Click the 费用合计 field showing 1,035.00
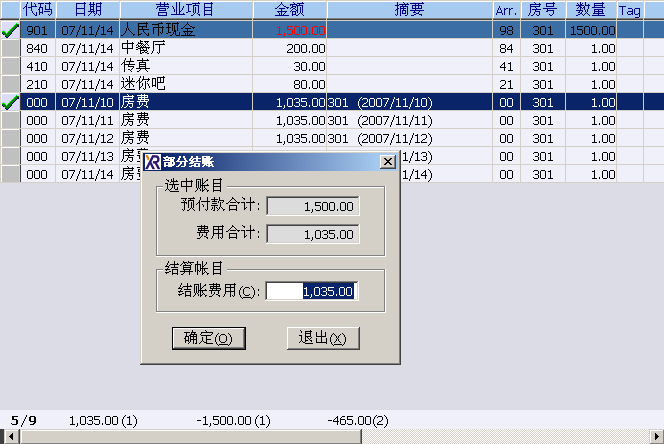This screenshot has height=444, width=664. click(312, 234)
